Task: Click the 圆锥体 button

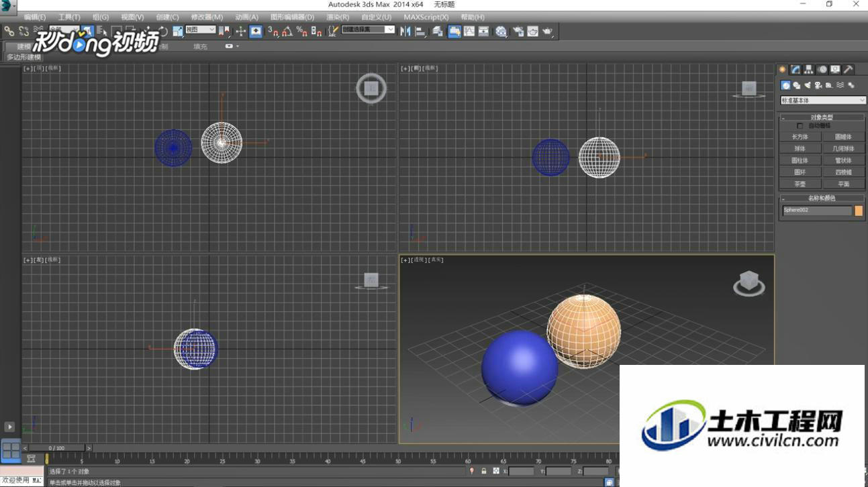Action: [x=843, y=137]
